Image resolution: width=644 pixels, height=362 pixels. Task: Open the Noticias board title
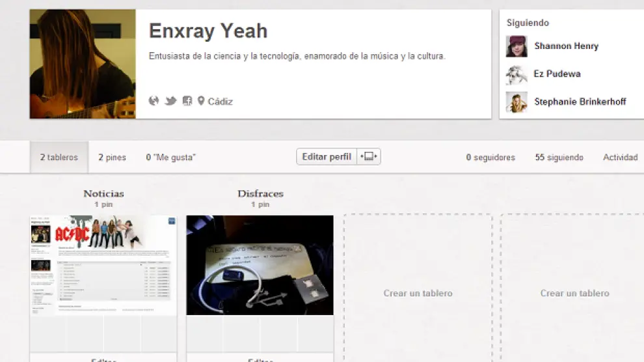tap(103, 193)
